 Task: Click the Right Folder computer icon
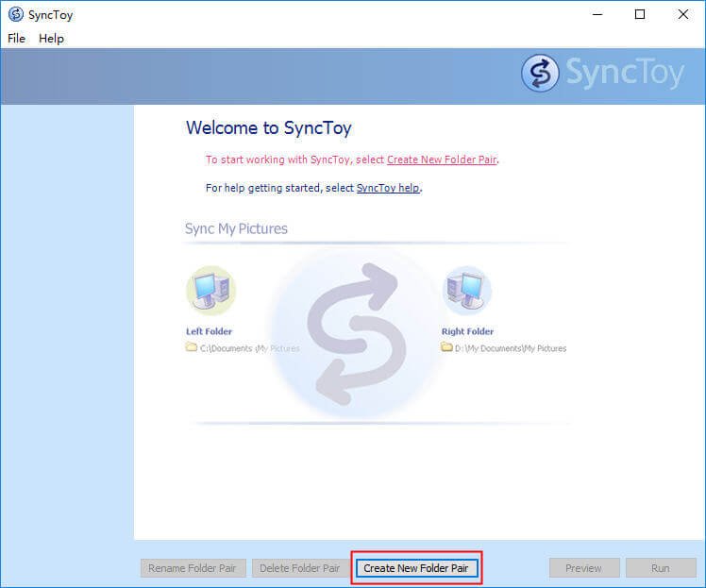tap(467, 291)
